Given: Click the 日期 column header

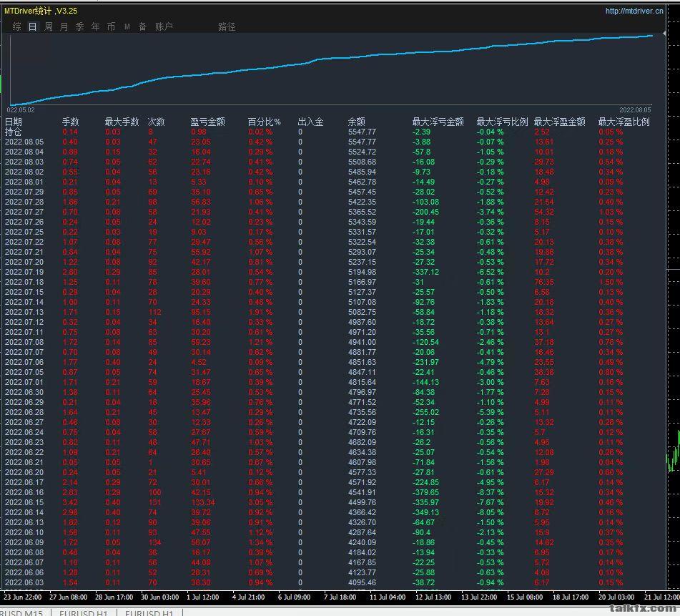Looking at the screenshot, I should coord(14,122).
